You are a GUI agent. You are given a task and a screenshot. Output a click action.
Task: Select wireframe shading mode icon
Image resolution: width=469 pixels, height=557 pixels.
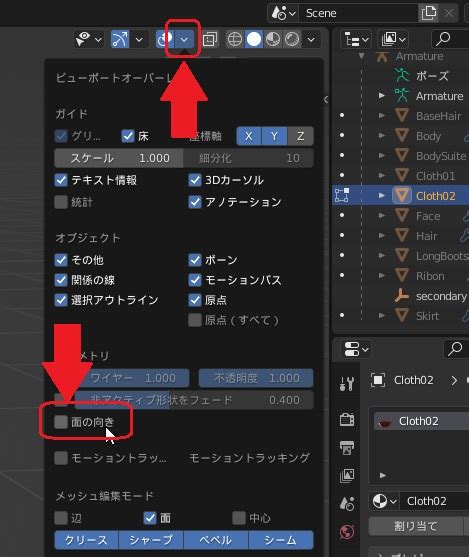pos(235,39)
